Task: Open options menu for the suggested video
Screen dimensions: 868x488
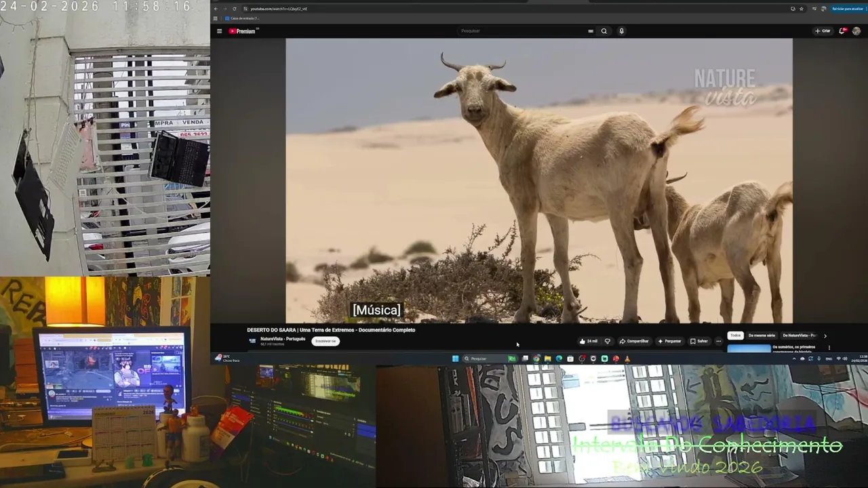Action: 829,348
